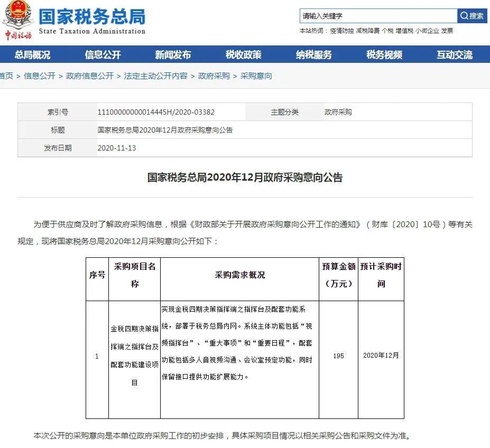Select the 新闻发布 nav item
This screenshot has width=490, height=448.
click(173, 54)
